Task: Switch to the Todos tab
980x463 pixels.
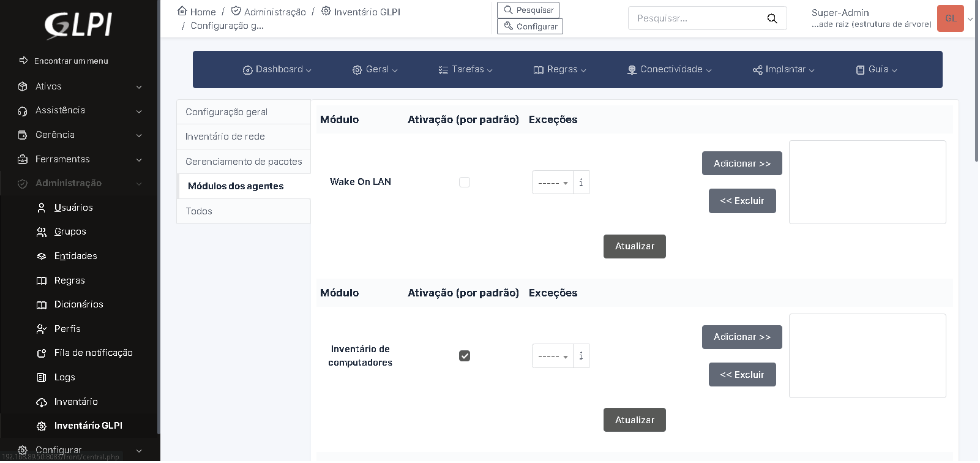Action: [x=244, y=211]
